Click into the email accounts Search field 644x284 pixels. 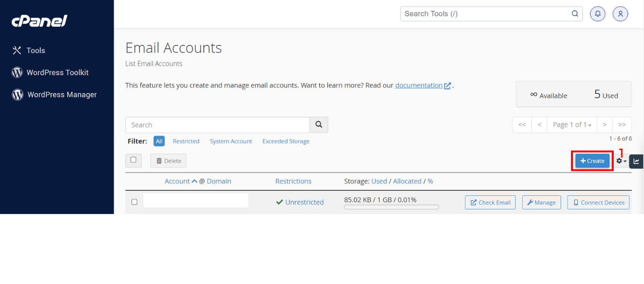217,125
